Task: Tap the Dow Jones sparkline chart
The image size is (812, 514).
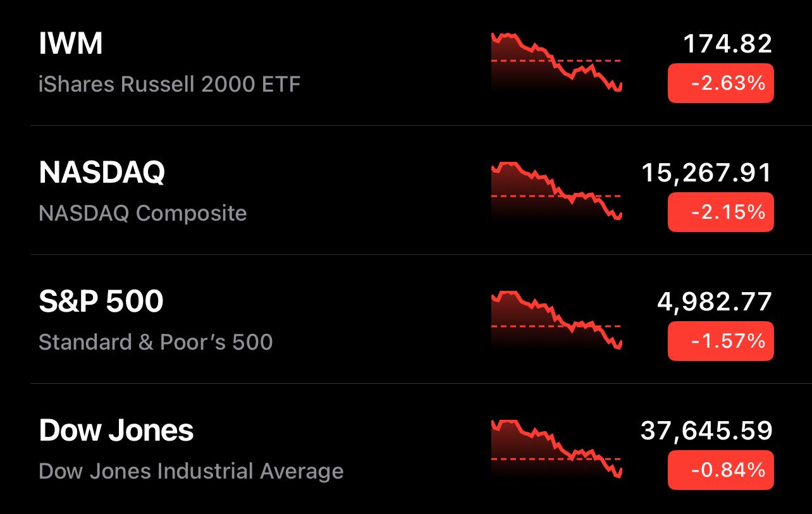Action: click(557, 449)
